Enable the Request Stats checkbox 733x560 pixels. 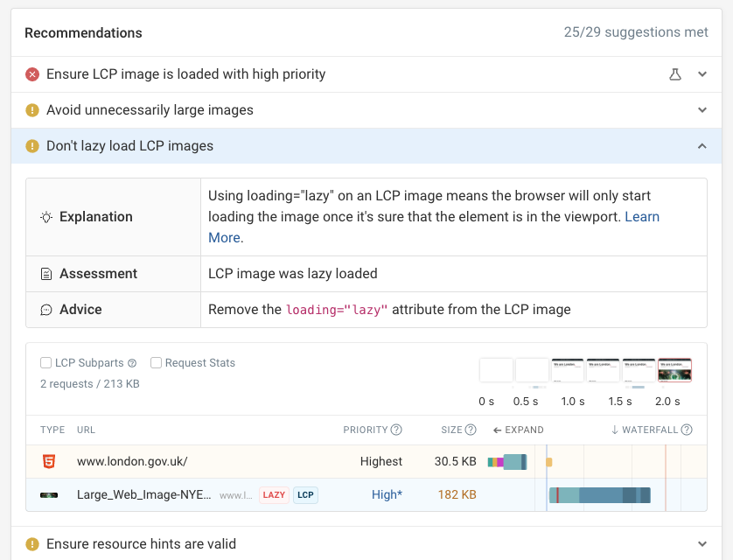pos(156,363)
